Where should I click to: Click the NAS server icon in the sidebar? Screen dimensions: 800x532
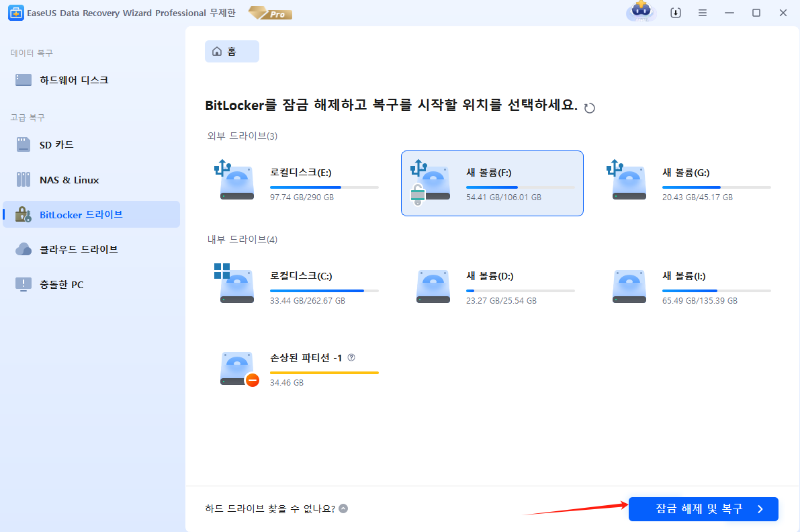[24, 179]
